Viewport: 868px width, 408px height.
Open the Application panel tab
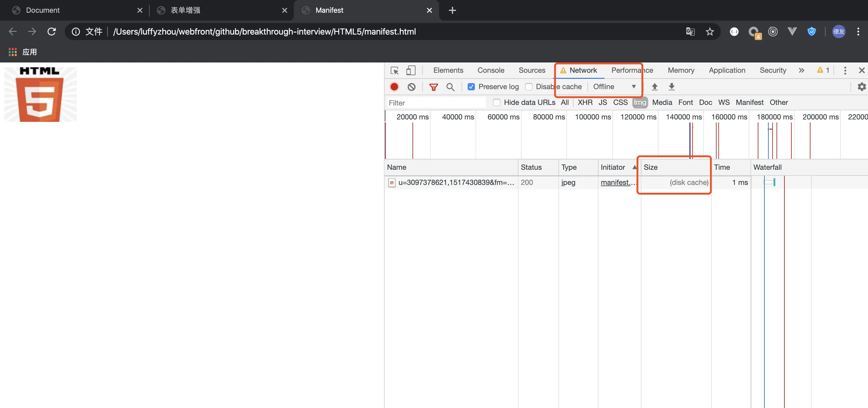pos(727,70)
